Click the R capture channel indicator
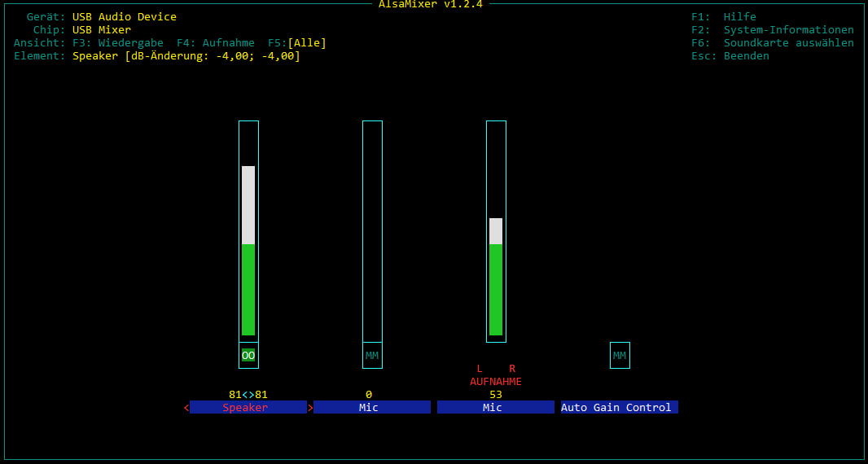868x464 pixels. [512, 369]
